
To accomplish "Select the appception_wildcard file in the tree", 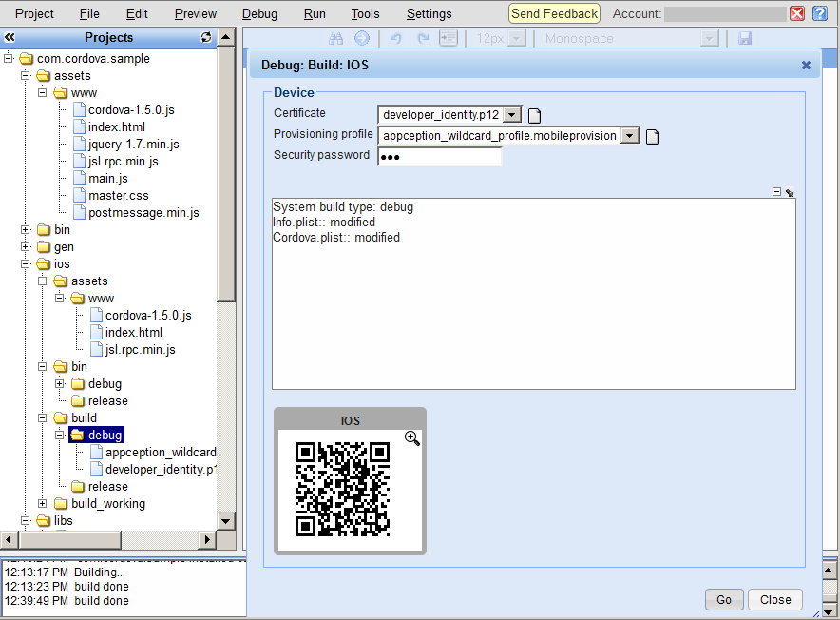I will coord(161,452).
